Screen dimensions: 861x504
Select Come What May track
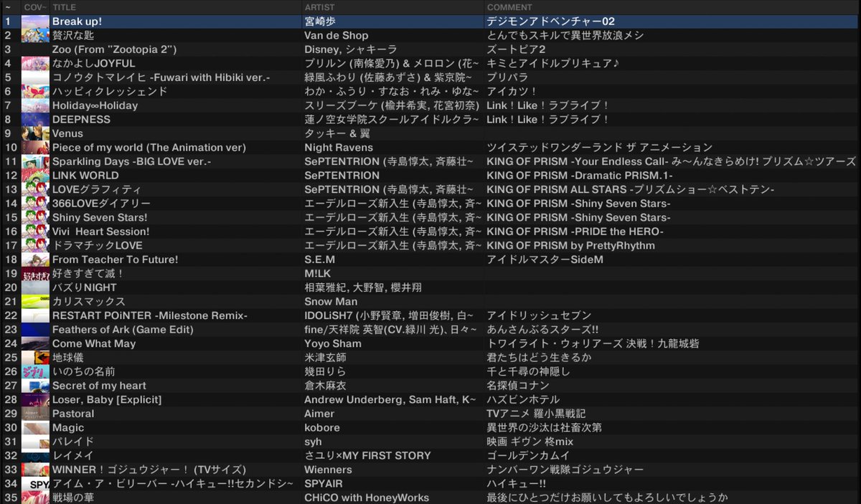94,343
